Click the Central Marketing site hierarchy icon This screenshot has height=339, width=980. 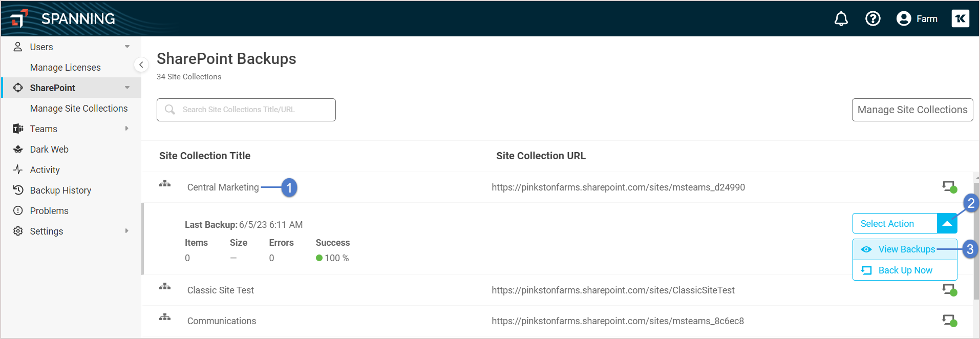point(165,183)
